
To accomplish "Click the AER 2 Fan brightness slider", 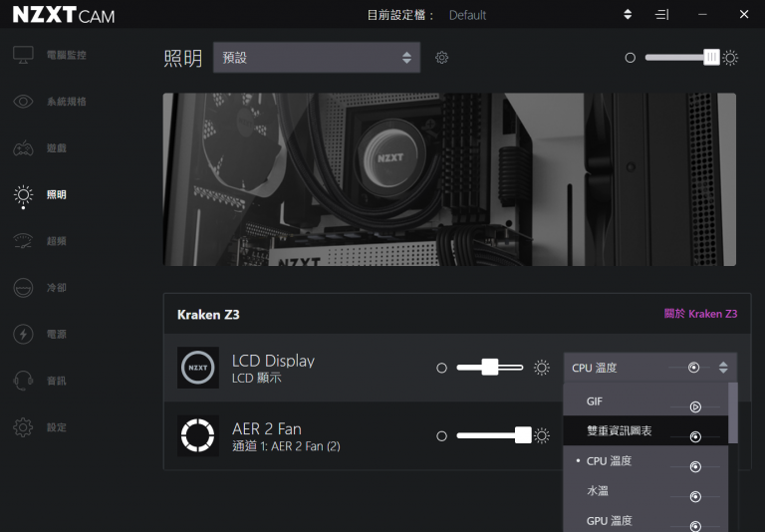I will click(494, 435).
